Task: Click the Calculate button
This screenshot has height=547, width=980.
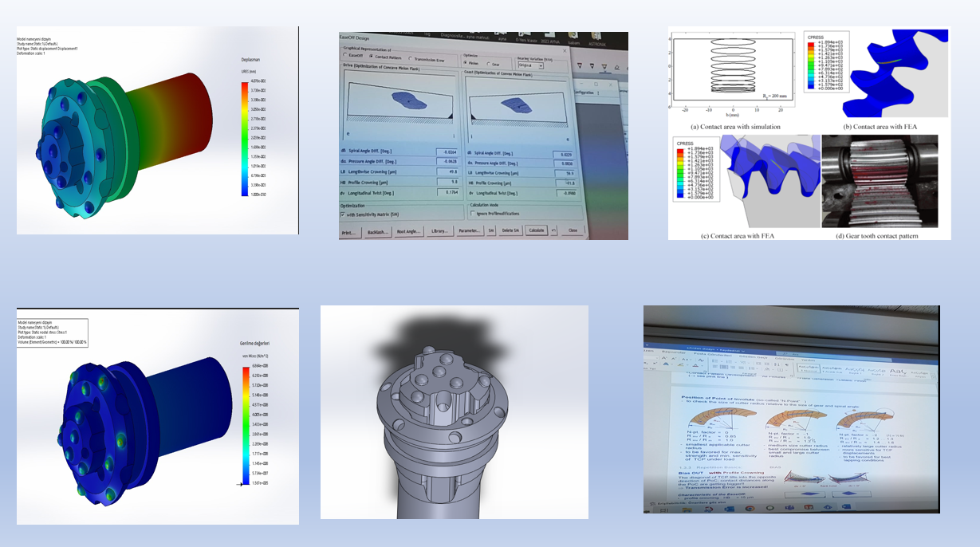Action: pyautogui.click(x=537, y=230)
